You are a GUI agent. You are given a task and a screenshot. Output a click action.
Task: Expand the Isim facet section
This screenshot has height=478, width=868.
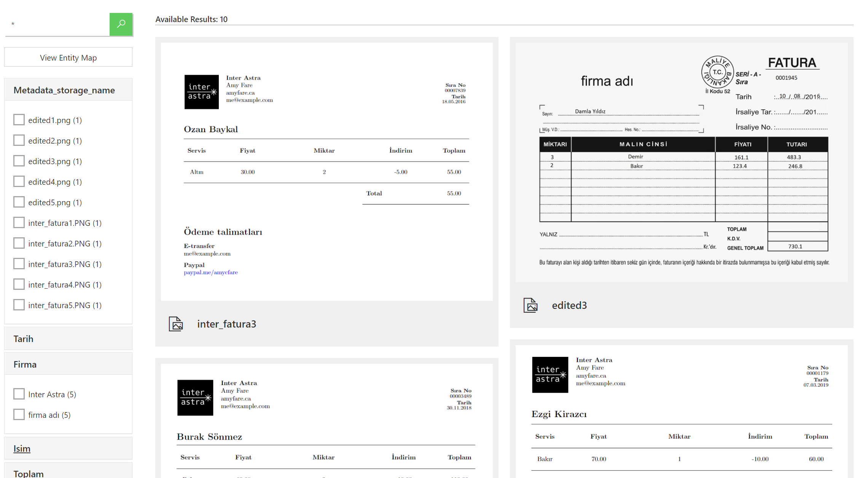click(22, 448)
